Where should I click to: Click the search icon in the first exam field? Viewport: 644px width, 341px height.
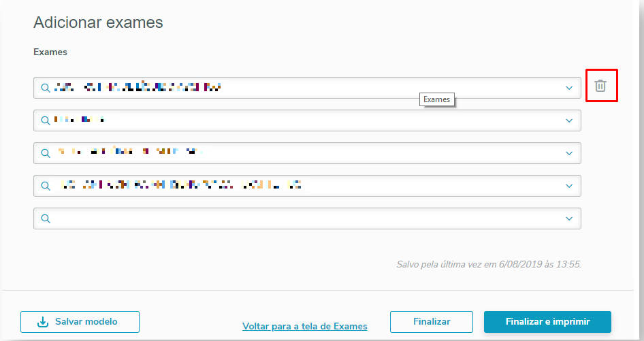point(46,88)
